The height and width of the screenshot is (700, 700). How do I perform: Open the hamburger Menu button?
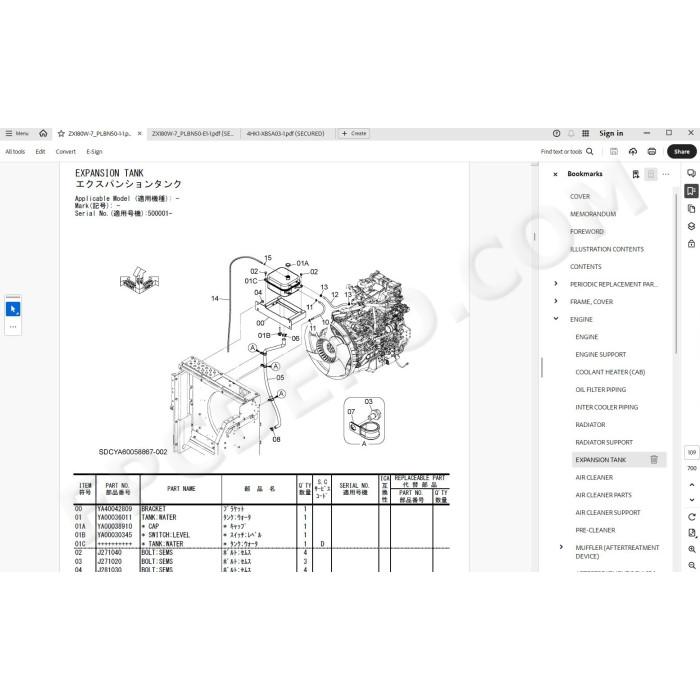click(x=17, y=133)
